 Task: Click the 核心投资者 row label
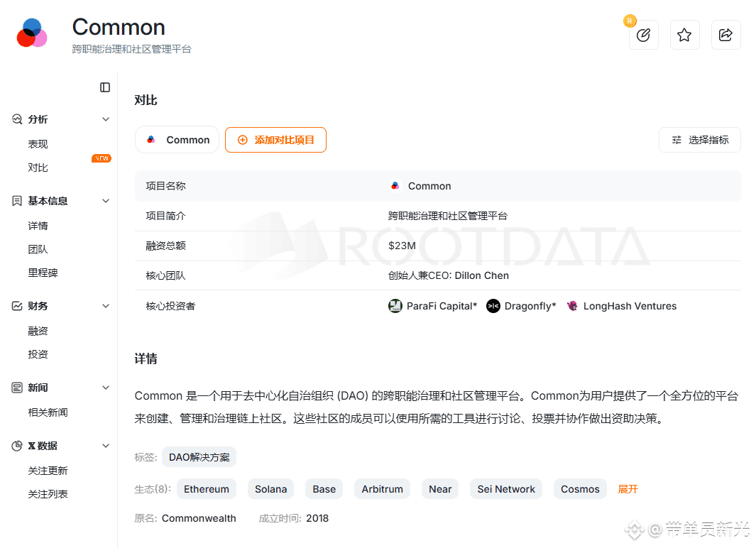click(170, 306)
